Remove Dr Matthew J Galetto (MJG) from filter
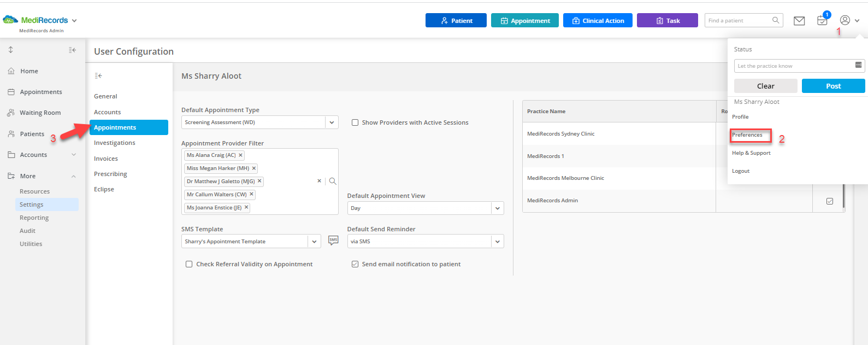Image resolution: width=868 pixels, height=345 pixels. 259,181
